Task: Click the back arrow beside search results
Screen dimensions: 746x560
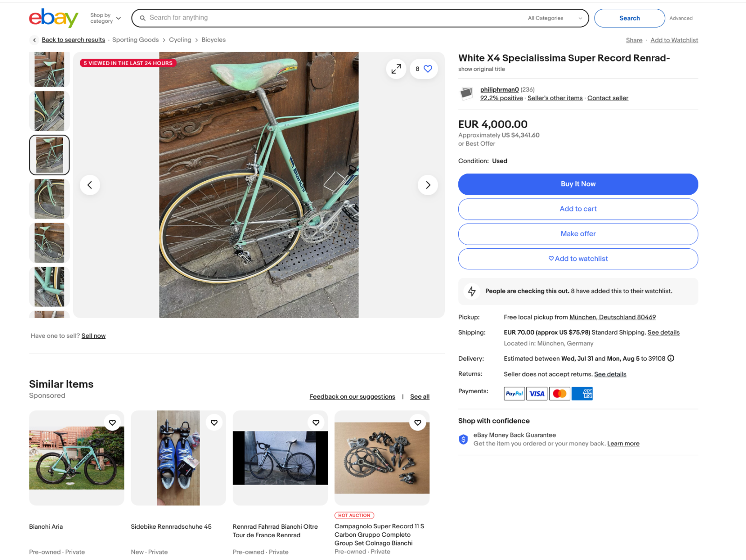Action: pos(34,40)
